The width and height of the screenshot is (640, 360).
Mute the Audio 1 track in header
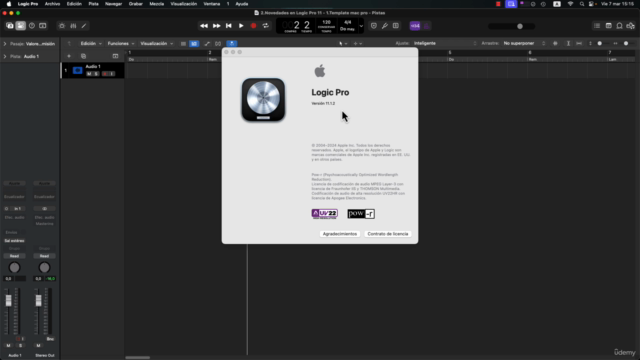89,74
